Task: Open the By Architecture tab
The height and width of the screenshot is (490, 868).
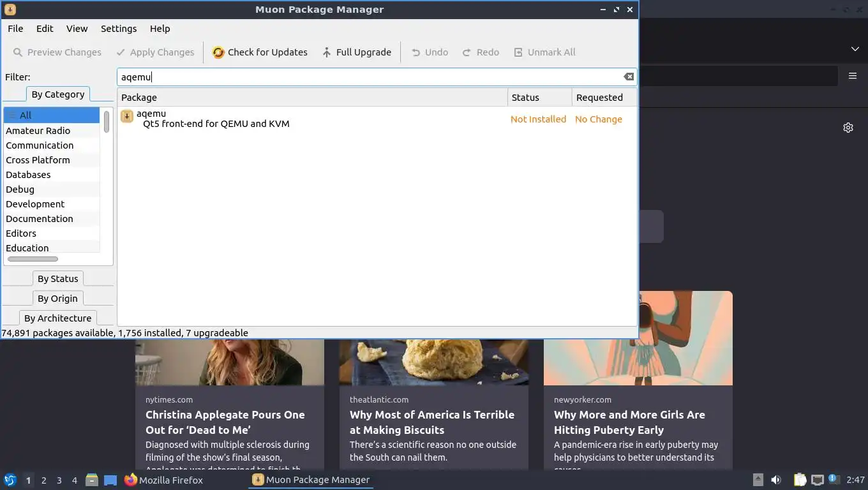Action: [x=57, y=318]
